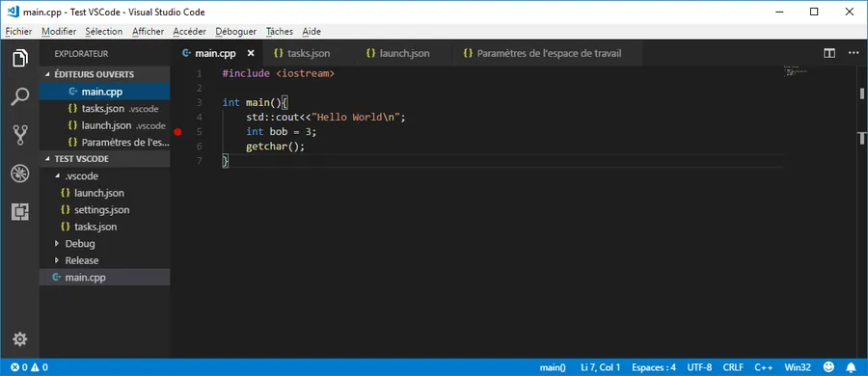Click the EXPLORATEUR panel title
The height and width of the screenshot is (376, 868).
coord(81,54)
